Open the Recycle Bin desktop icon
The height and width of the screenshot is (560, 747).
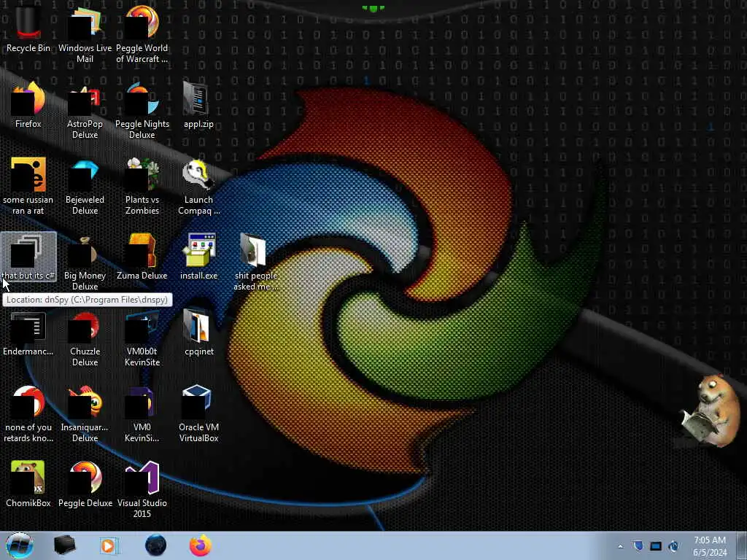(x=28, y=28)
